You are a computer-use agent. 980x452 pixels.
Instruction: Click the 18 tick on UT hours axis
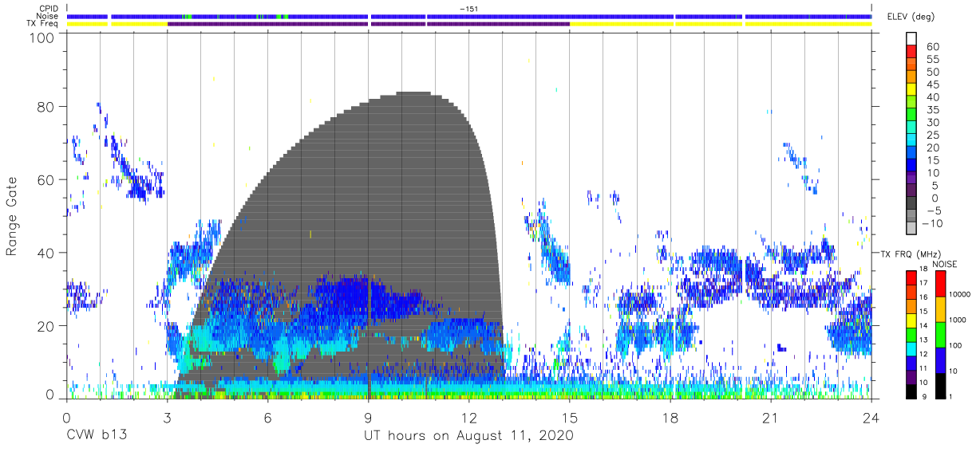670,419
